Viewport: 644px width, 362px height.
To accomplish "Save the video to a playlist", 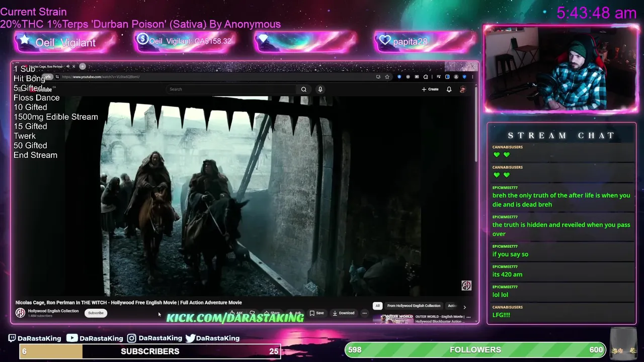I will (316, 313).
